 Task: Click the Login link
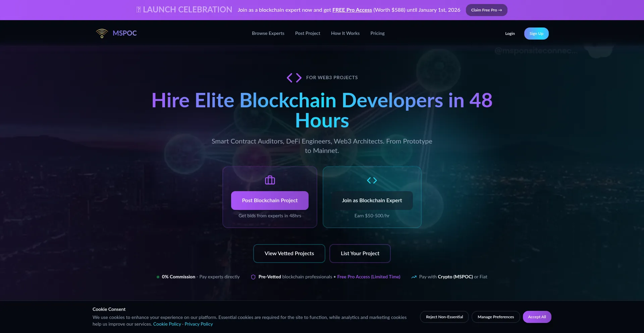click(510, 34)
